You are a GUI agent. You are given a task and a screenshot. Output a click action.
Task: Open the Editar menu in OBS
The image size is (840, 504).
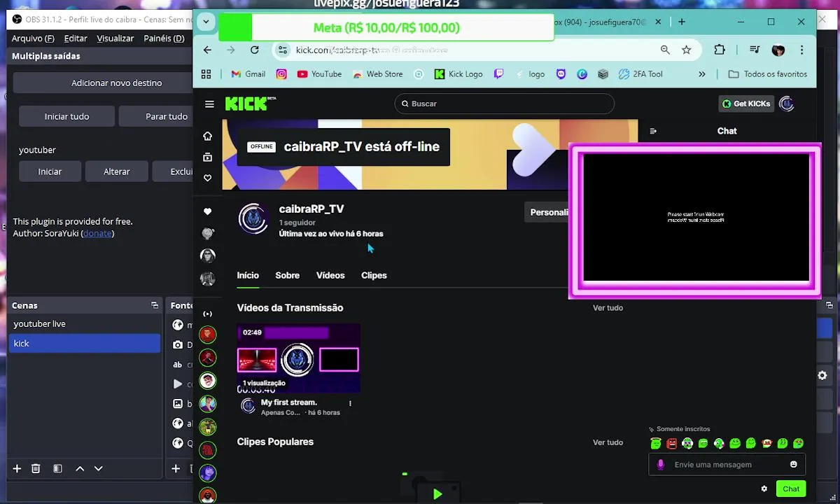(76, 38)
